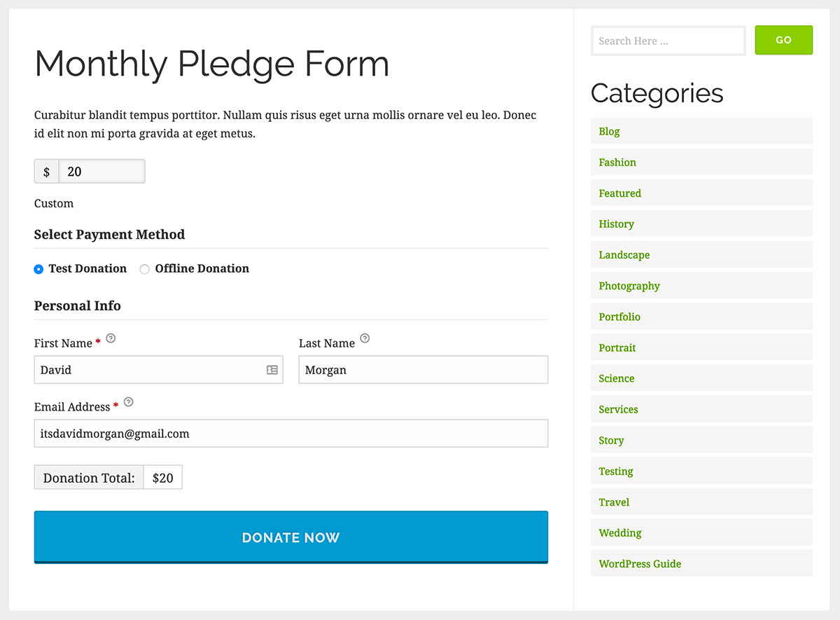Image resolution: width=840 pixels, height=620 pixels.
Task: Click the Email Address help tooltip icon
Action: click(128, 402)
